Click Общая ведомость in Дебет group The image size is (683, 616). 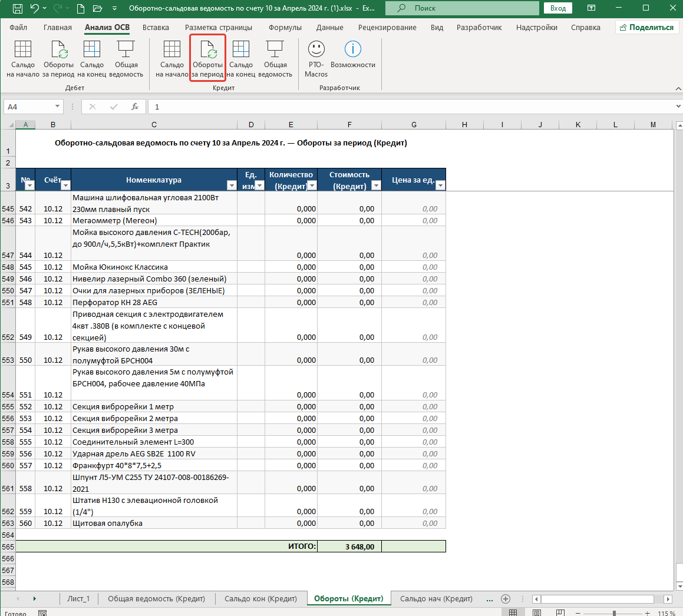pyautogui.click(x=126, y=59)
